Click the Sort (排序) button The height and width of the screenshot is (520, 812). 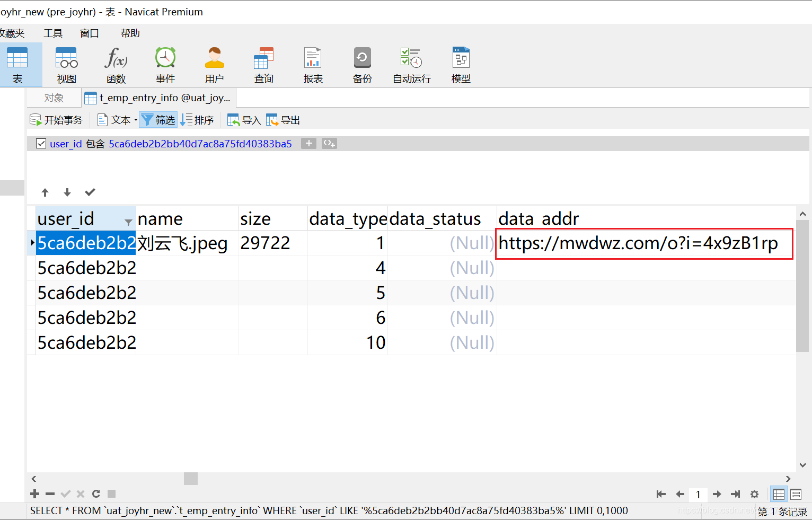pos(197,120)
